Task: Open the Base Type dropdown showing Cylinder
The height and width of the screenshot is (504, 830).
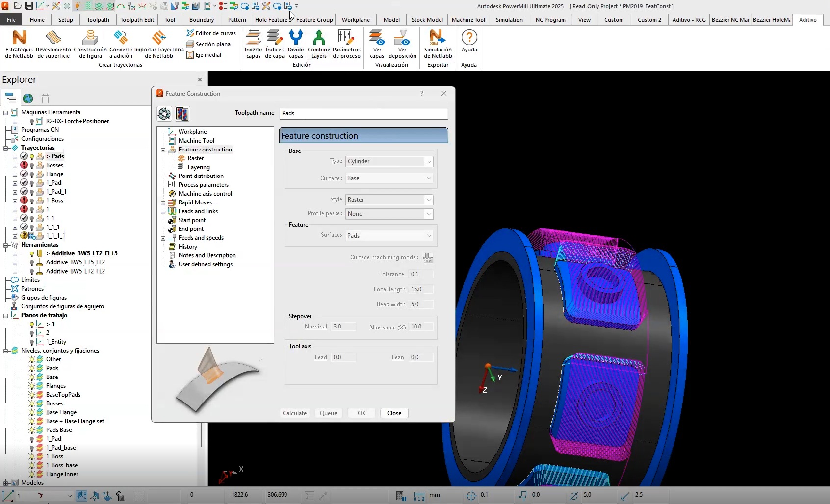Action: (x=389, y=161)
